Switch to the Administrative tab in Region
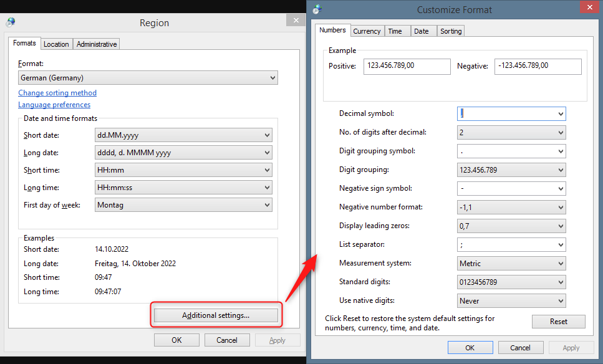 point(97,44)
